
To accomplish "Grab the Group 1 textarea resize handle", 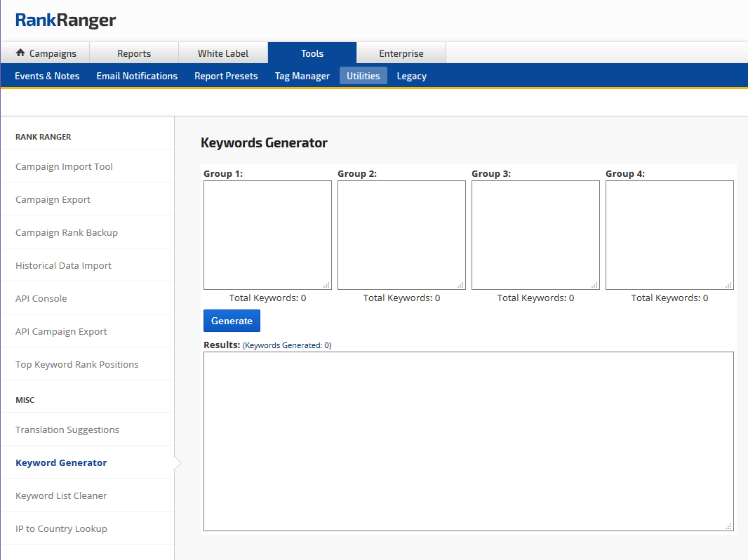I will point(327,285).
